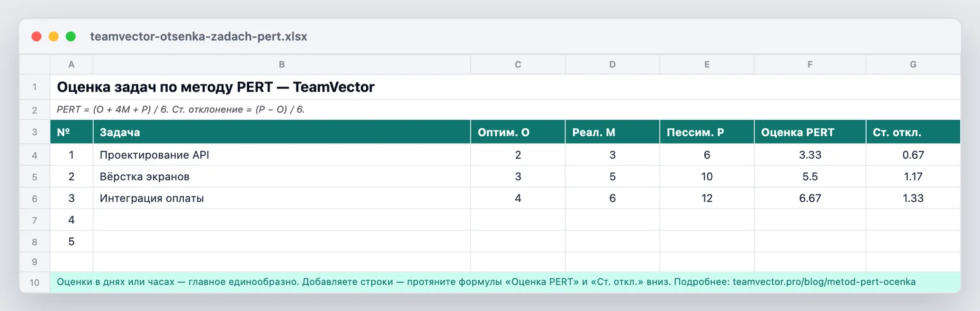Screen dimensions: 980x311
Task: Select row 8 header
Action: pos(35,242)
